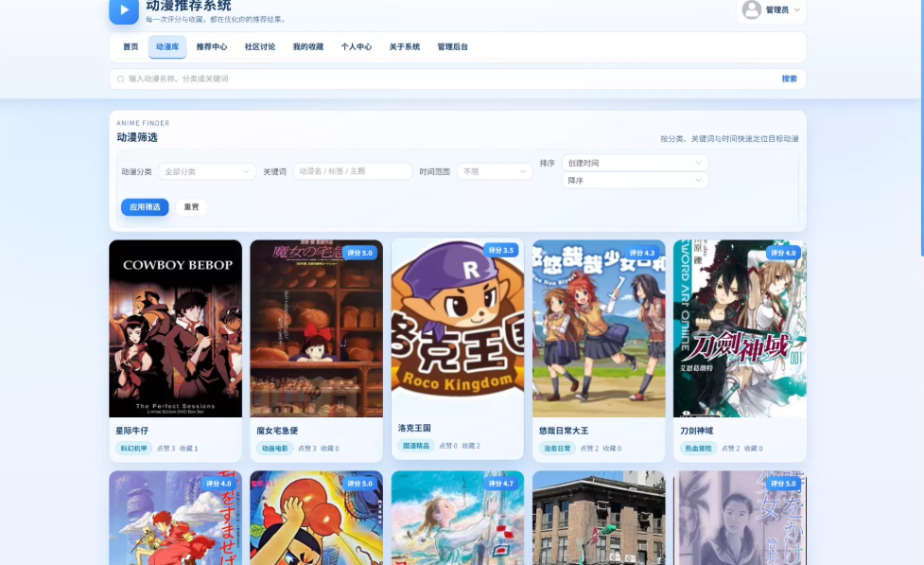Click the page vertical scrollbar
This screenshot has height=565, width=924.
pos(922,128)
